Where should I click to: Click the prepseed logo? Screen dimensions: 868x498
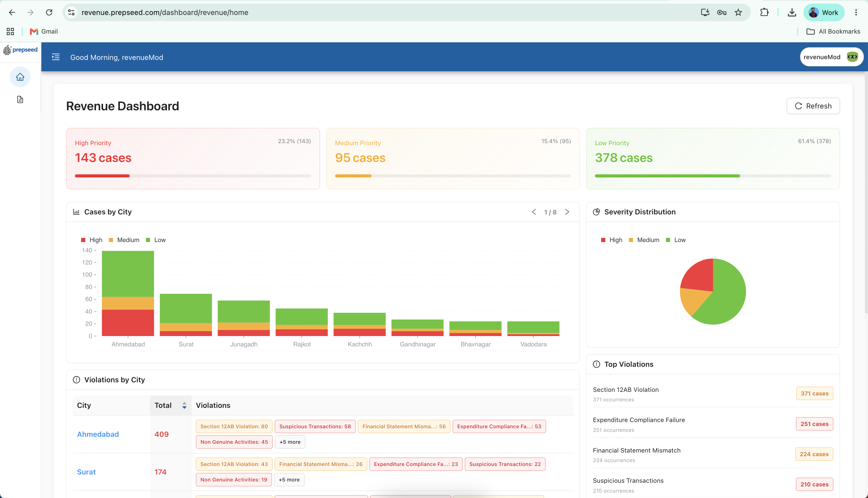[x=20, y=50]
